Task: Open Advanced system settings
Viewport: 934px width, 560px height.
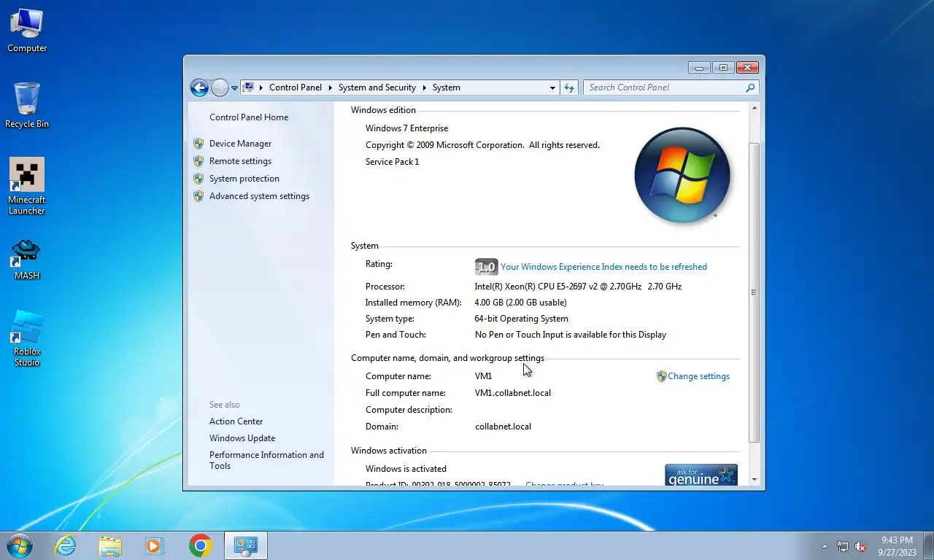Action: [x=259, y=196]
